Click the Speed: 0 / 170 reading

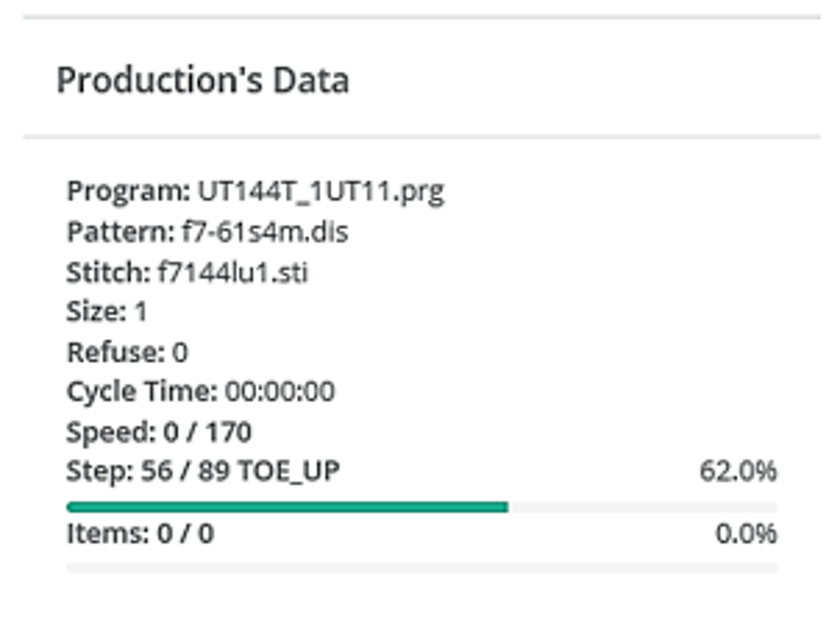(159, 432)
